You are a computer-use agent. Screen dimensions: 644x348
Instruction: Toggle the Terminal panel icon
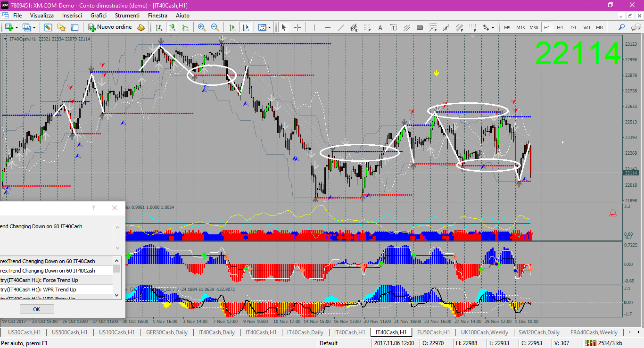click(x=74, y=27)
